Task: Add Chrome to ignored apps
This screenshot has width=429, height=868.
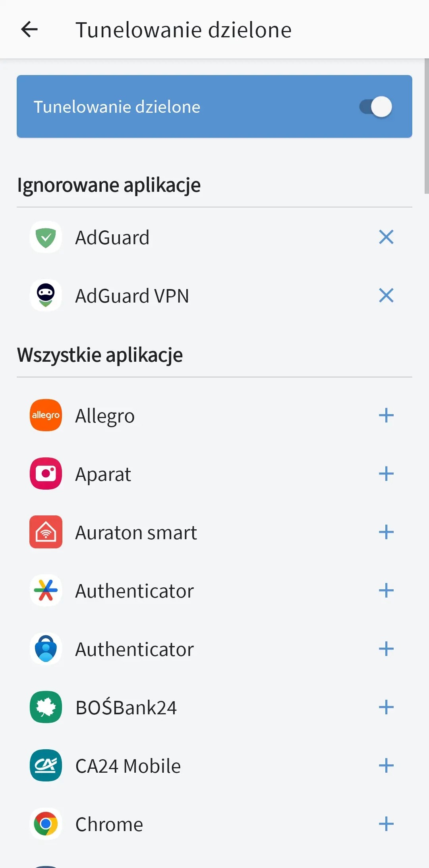Action: (x=386, y=824)
